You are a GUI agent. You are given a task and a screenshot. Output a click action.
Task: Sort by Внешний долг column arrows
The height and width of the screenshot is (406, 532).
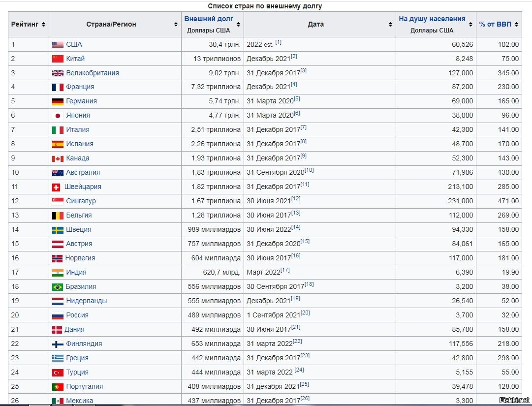point(239,25)
